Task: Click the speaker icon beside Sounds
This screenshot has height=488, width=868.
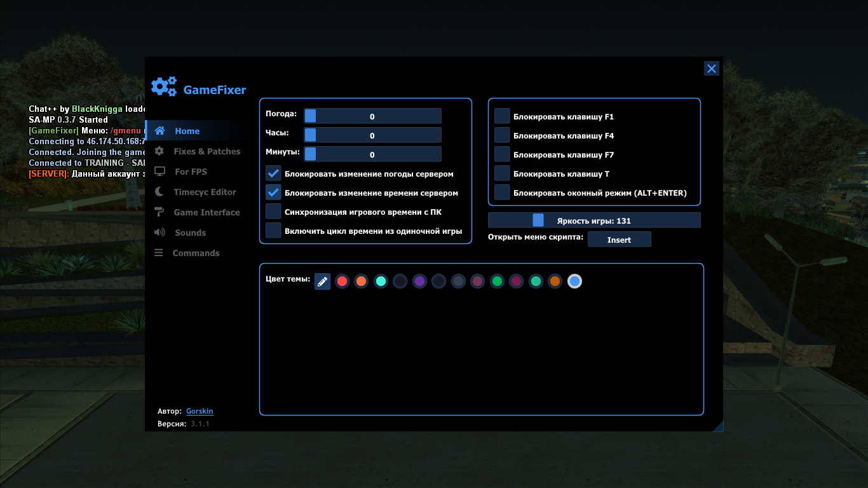Action: click(159, 233)
